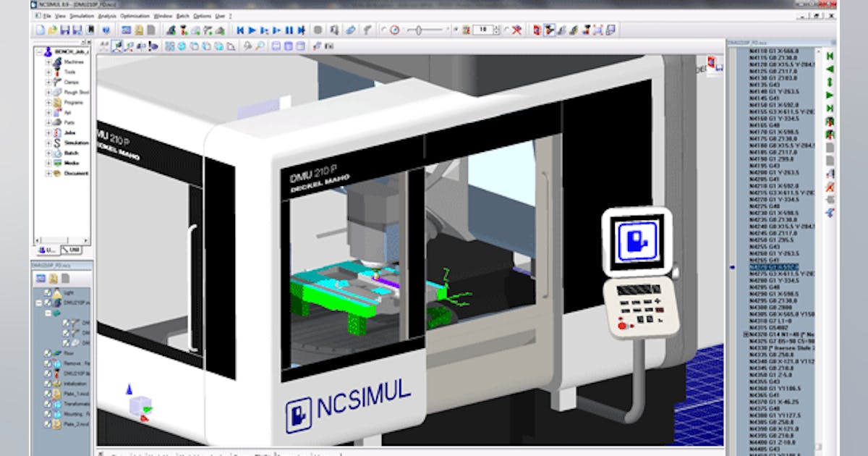
Task: Click the Save project icon
Action: tap(65, 29)
